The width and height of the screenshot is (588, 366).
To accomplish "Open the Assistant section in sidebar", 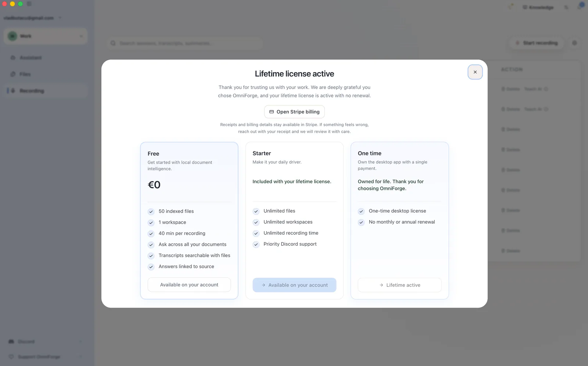I will [x=46, y=58].
